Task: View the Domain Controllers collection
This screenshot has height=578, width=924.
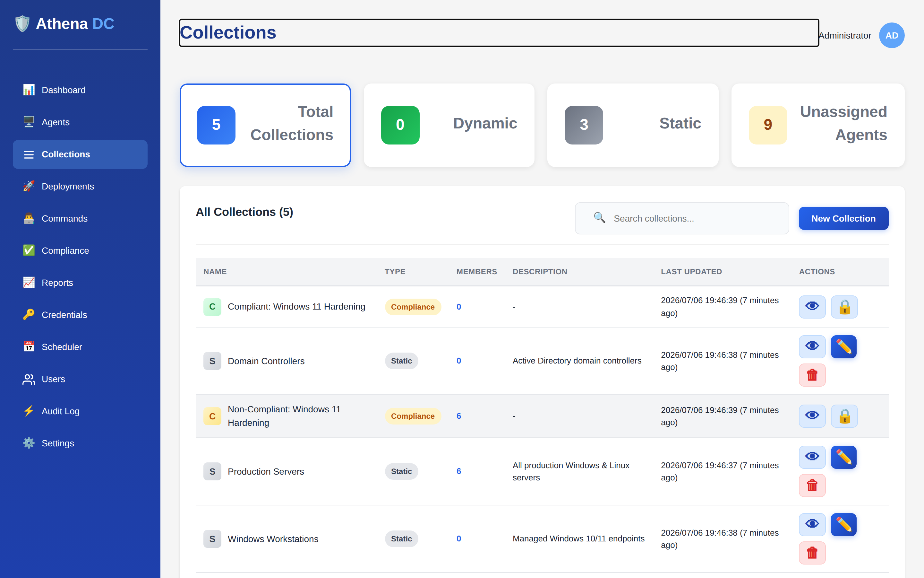Action: (812, 347)
